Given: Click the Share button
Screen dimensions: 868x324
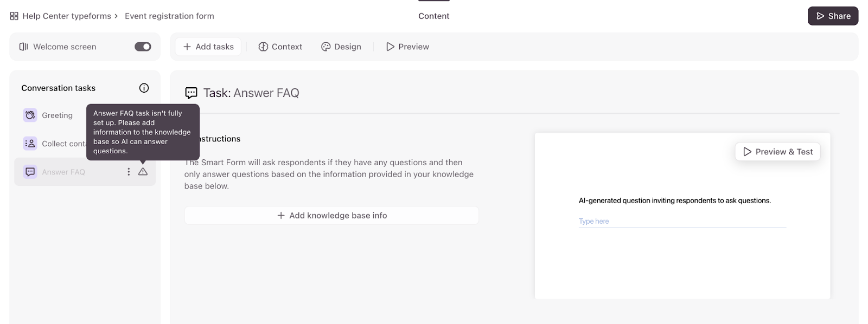Looking at the screenshot, I should click(x=833, y=16).
